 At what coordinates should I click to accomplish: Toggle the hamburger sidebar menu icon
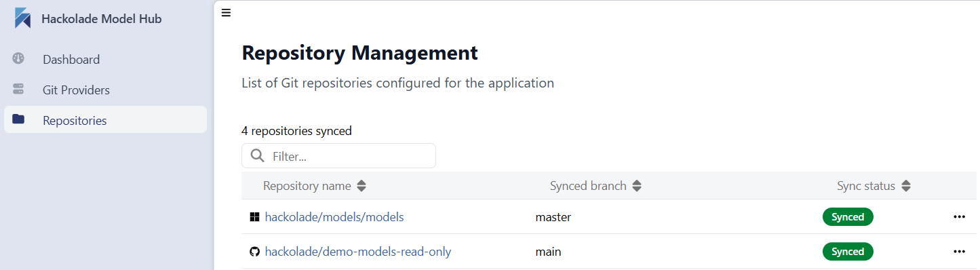click(227, 13)
